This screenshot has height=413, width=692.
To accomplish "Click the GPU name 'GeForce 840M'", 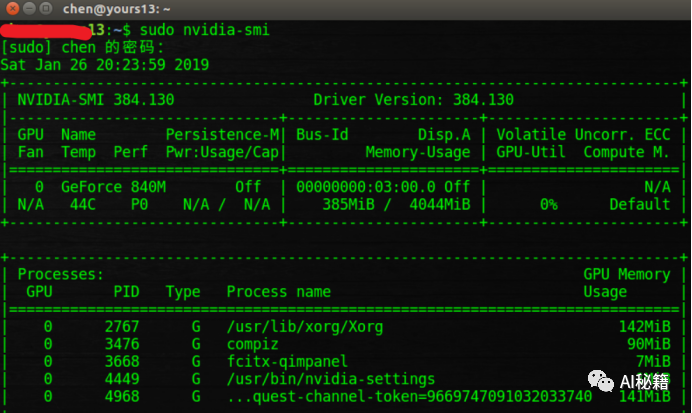I will pyautogui.click(x=113, y=187).
